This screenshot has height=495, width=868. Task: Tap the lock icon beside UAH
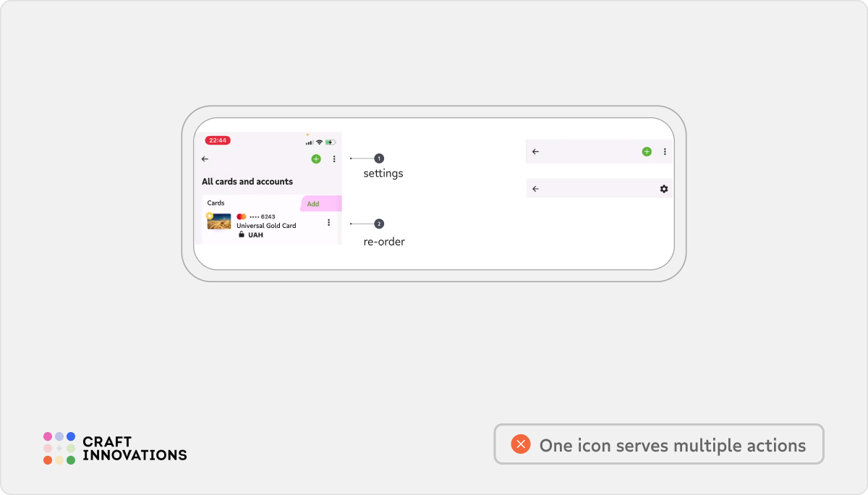[x=242, y=234]
